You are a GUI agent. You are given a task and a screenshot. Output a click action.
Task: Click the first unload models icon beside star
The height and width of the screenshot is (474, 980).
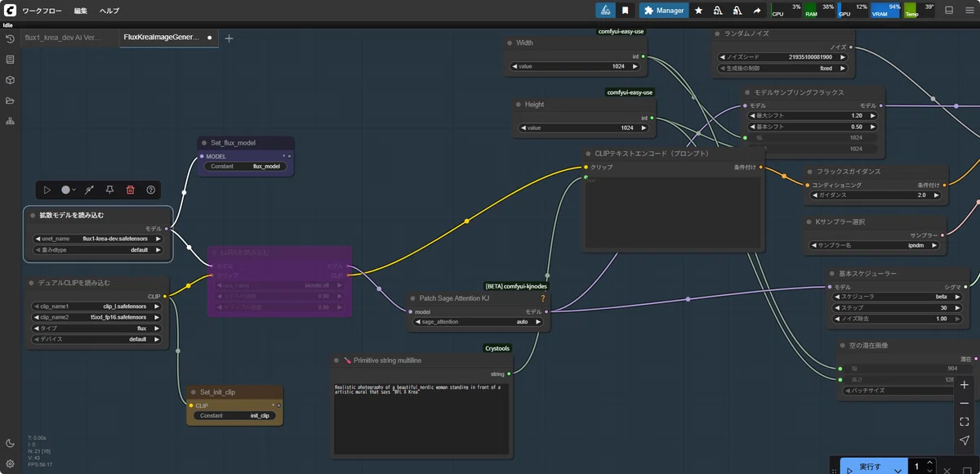tap(718, 11)
